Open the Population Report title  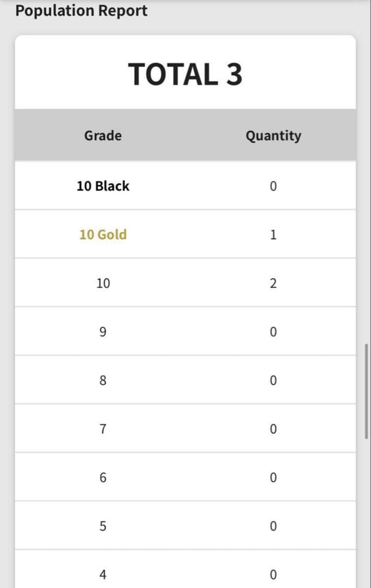point(81,10)
